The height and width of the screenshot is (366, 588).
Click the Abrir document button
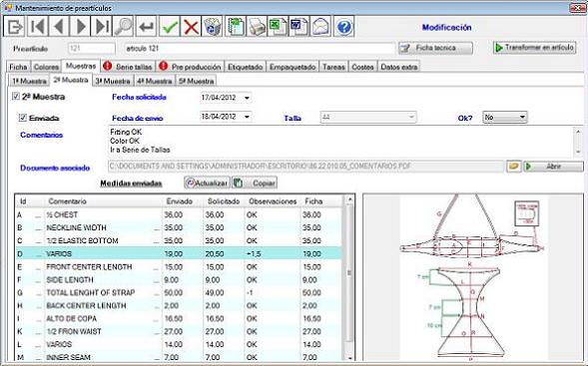[x=553, y=166]
